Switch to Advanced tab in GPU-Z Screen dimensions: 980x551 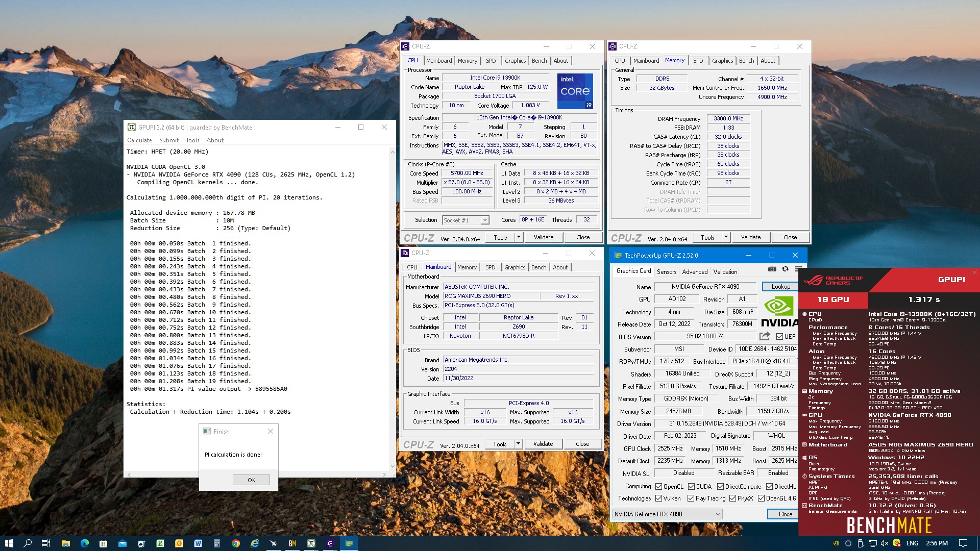695,272
